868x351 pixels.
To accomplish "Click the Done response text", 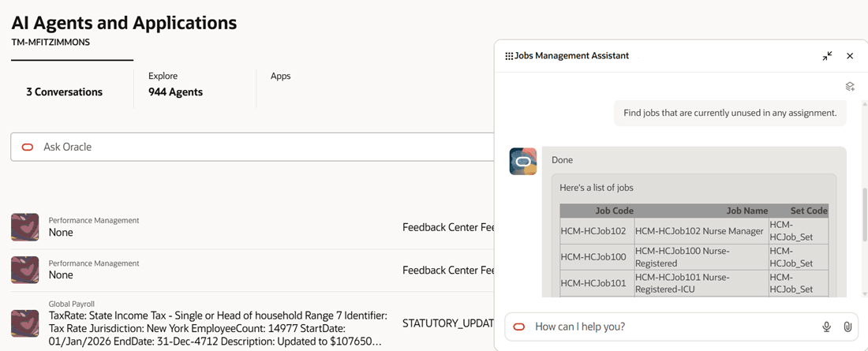I will tap(562, 160).
